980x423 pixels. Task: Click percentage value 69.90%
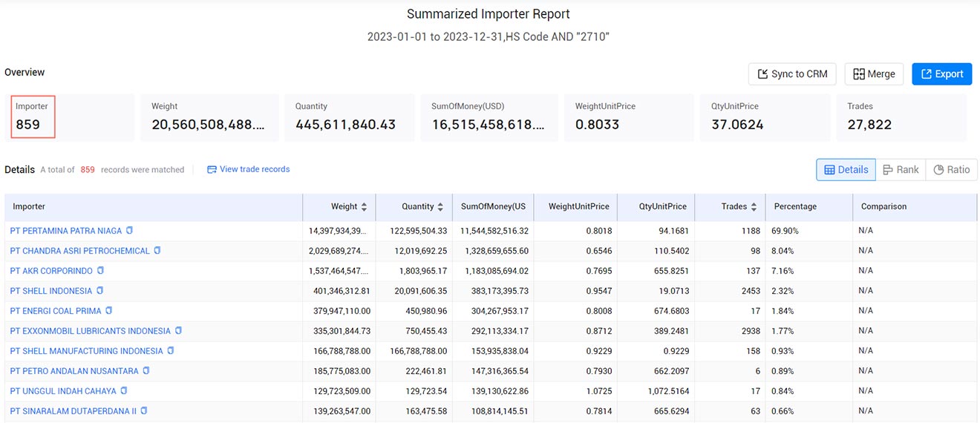coord(785,231)
